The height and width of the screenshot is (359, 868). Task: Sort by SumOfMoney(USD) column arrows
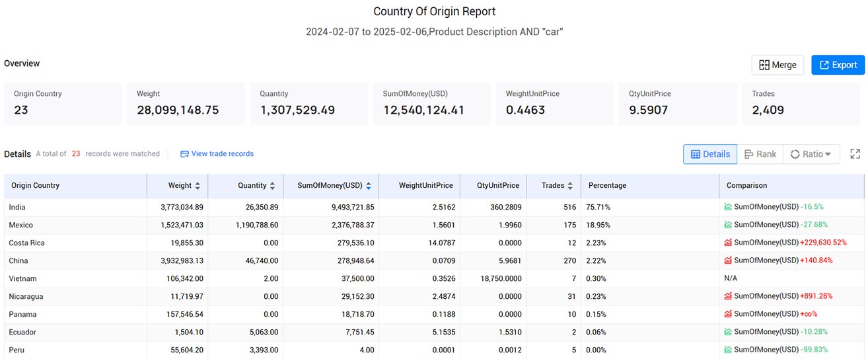[x=369, y=186]
